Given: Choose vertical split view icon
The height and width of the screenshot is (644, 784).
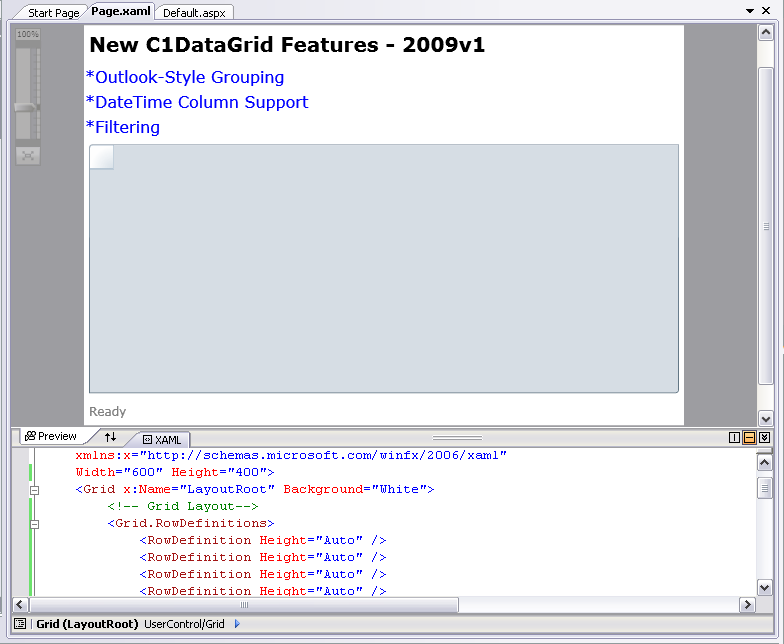Looking at the screenshot, I should coord(734,438).
